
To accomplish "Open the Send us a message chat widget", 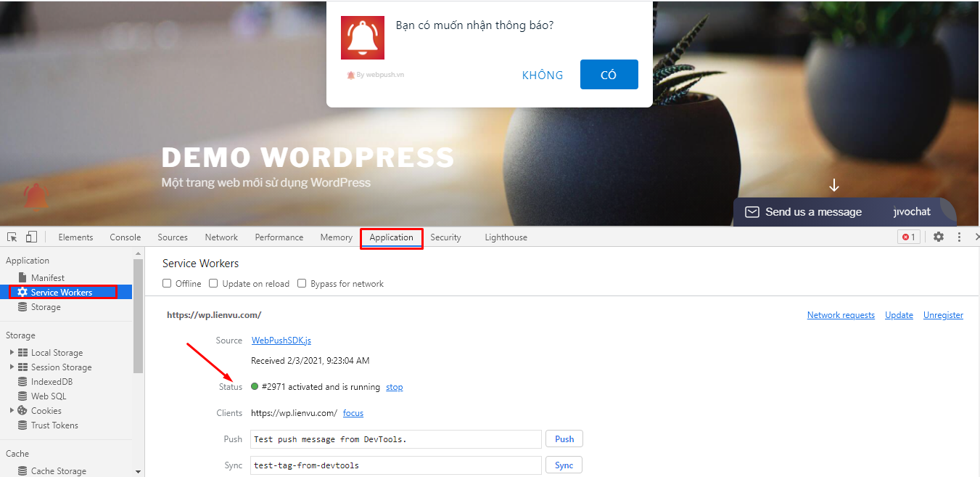I will point(844,212).
